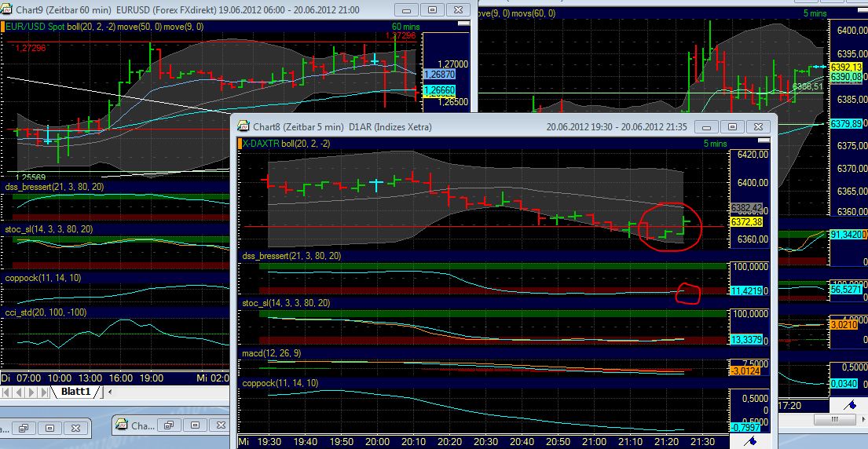Click the orange -3,0124 value tag
The width and height of the screenshot is (868, 449).
pos(745,371)
